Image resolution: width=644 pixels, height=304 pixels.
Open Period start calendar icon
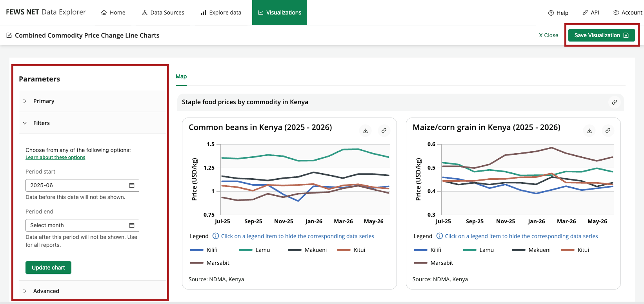coord(132,185)
